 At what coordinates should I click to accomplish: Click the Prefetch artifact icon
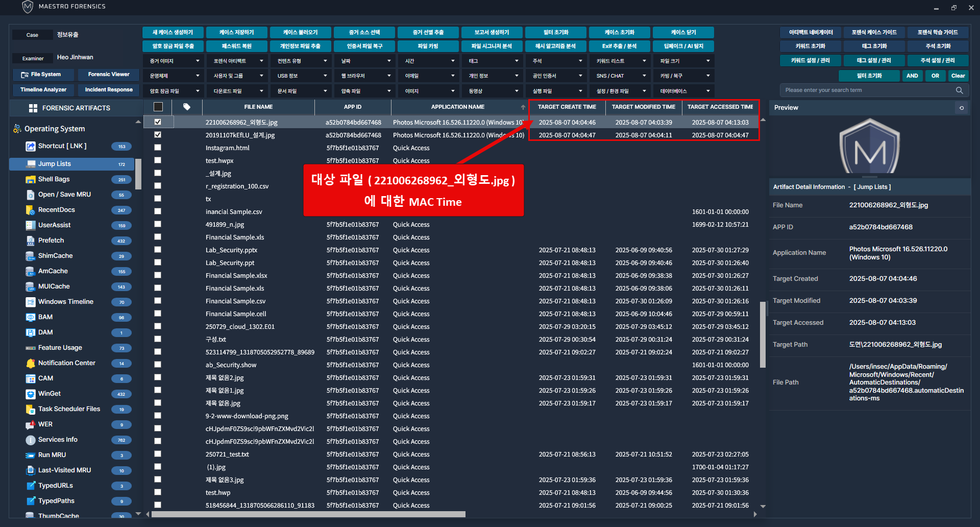pyautogui.click(x=31, y=241)
